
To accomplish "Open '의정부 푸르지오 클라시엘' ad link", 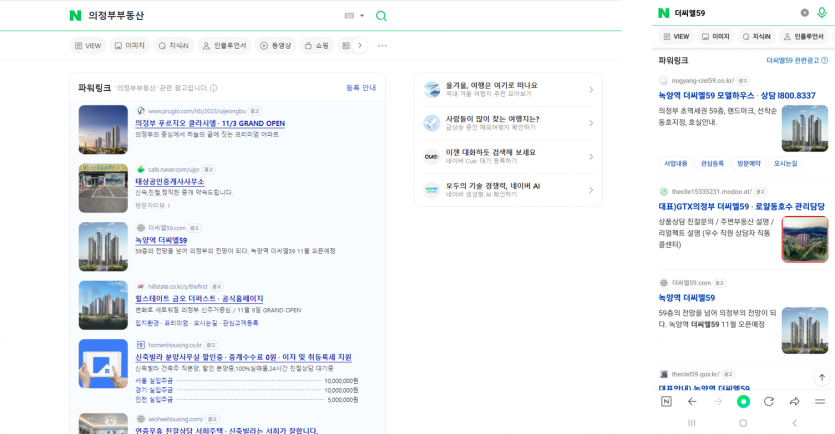I will click(x=210, y=123).
